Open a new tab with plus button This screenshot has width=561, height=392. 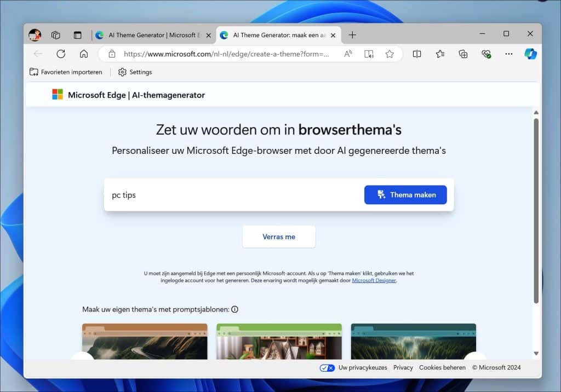pos(352,35)
